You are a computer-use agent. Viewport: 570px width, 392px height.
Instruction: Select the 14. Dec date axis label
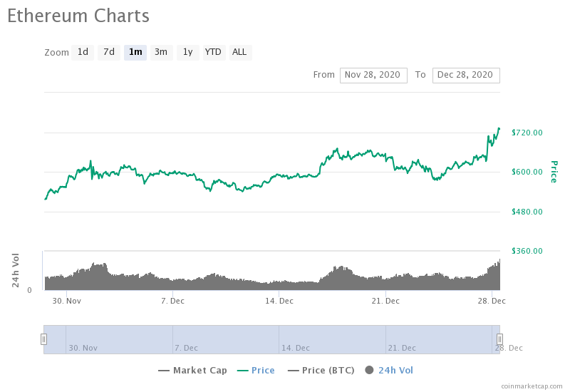tap(279, 301)
